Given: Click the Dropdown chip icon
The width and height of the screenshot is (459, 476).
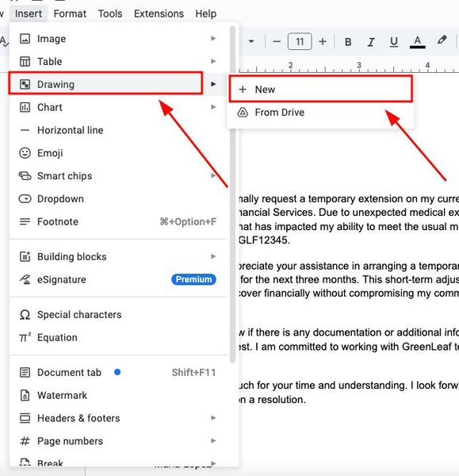Looking at the screenshot, I should [x=25, y=199].
